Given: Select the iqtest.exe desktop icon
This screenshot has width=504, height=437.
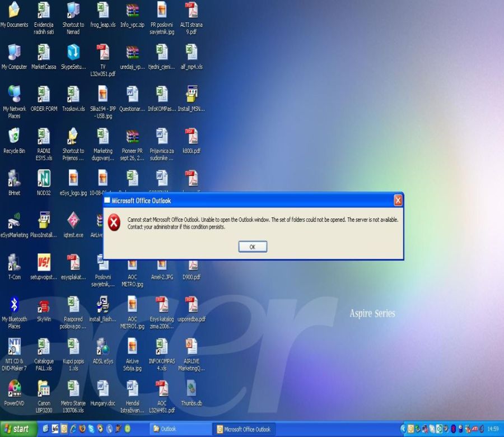Looking at the screenshot, I should tap(73, 225).
